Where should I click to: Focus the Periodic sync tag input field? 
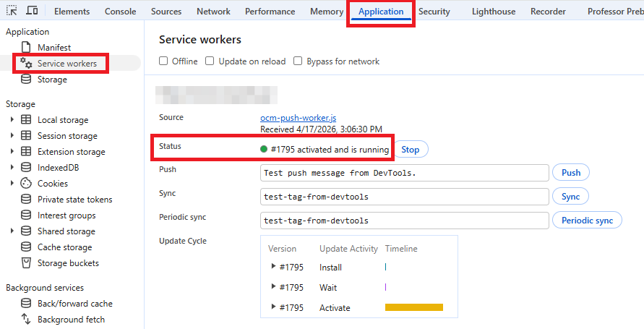[405, 221]
